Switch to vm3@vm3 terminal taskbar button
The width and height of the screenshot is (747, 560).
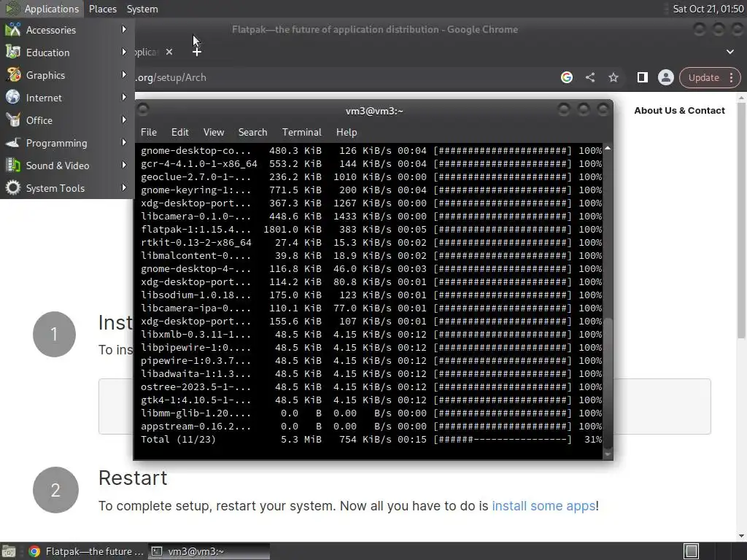click(x=209, y=551)
